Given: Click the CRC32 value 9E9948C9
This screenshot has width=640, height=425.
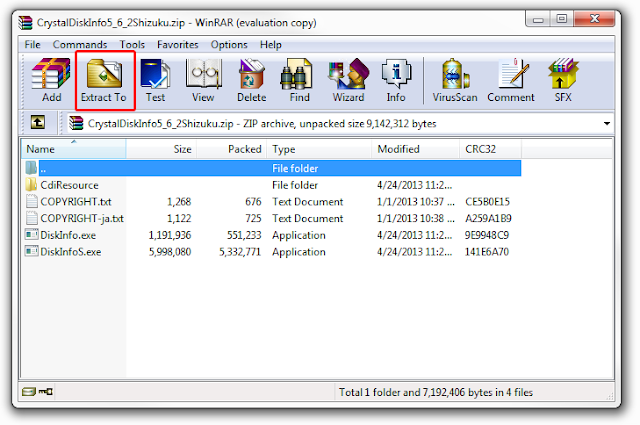Looking at the screenshot, I should coord(487,235).
